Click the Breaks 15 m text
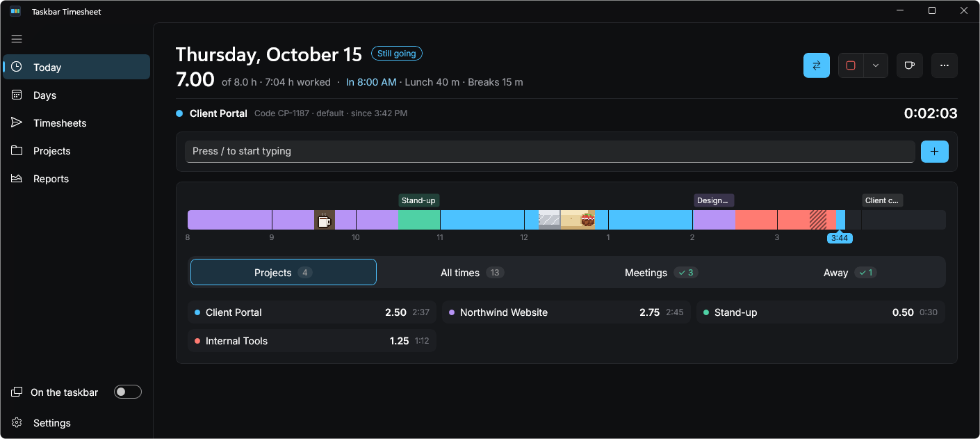 click(496, 82)
